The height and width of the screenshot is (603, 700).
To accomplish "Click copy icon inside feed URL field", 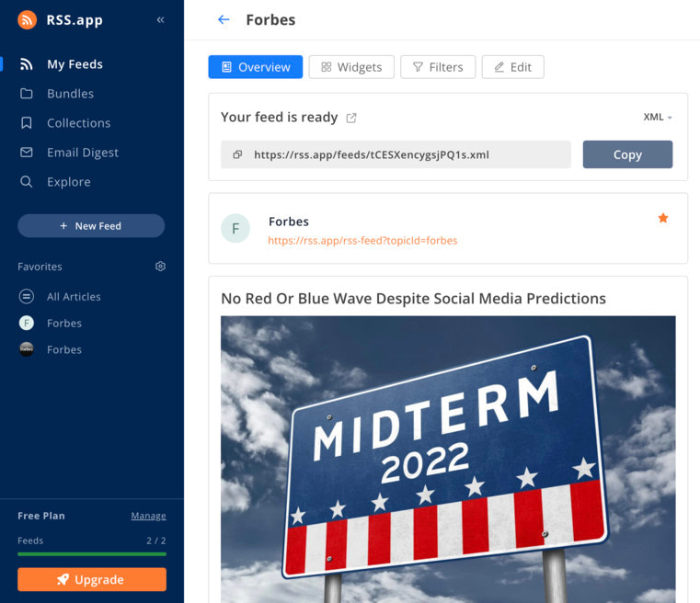I will tap(237, 154).
